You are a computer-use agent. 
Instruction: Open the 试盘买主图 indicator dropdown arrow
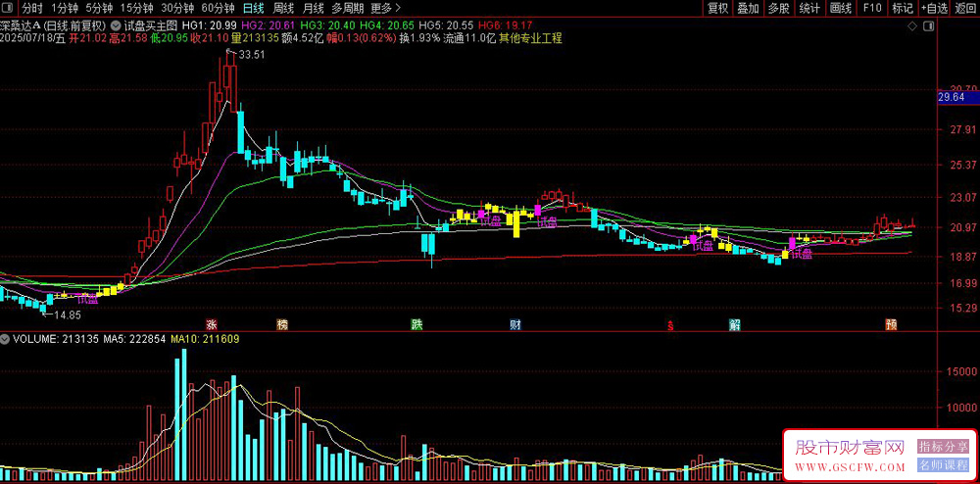pos(117,26)
